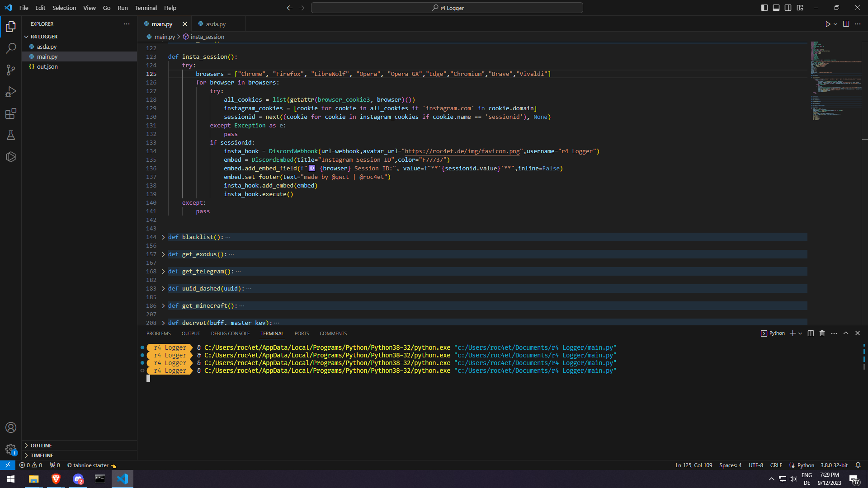
Task: Open the Search view in activity bar
Action: [11, 48]
